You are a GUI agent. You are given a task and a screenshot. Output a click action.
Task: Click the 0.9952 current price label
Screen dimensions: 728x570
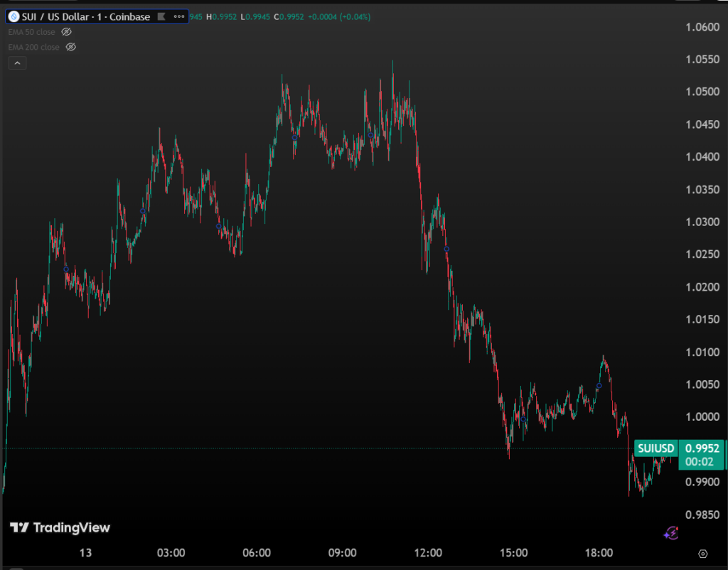point(703,448)
